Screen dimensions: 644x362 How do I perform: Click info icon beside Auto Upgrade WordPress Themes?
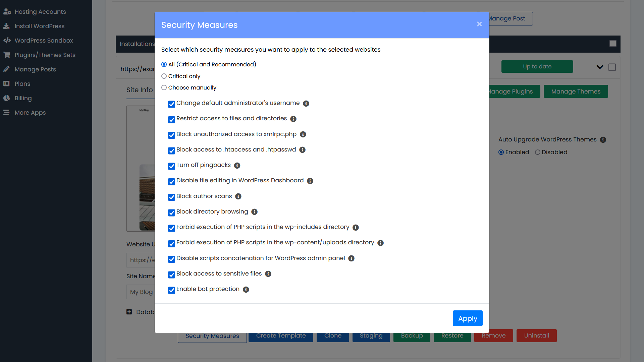(x=603, y=140)
